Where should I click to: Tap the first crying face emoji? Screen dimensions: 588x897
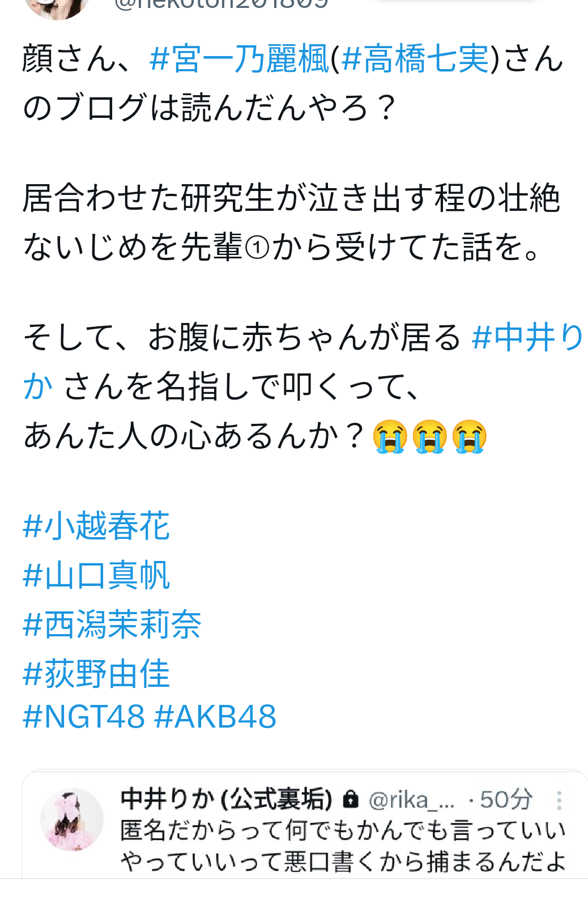pyautogui.click(x=390, y=437)
